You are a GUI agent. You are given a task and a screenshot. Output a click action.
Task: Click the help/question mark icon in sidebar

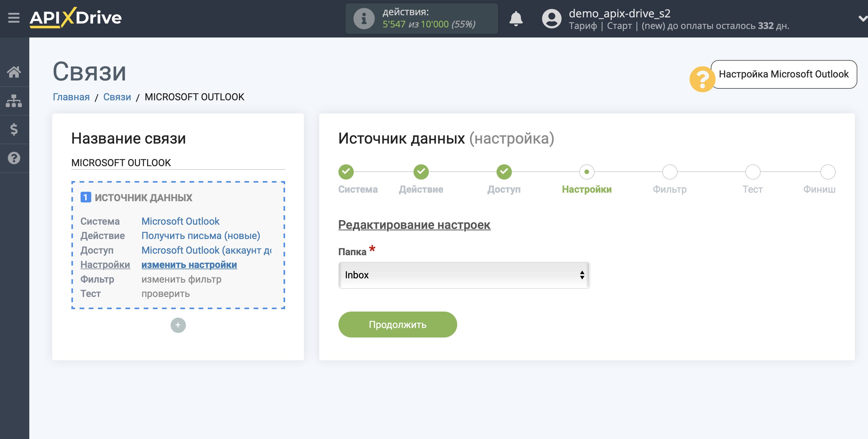click(x=15, y=157)
